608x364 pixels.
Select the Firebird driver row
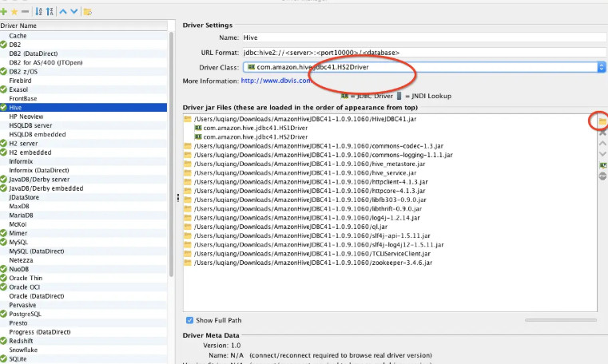pyautogui.click(x=84, y=81)
